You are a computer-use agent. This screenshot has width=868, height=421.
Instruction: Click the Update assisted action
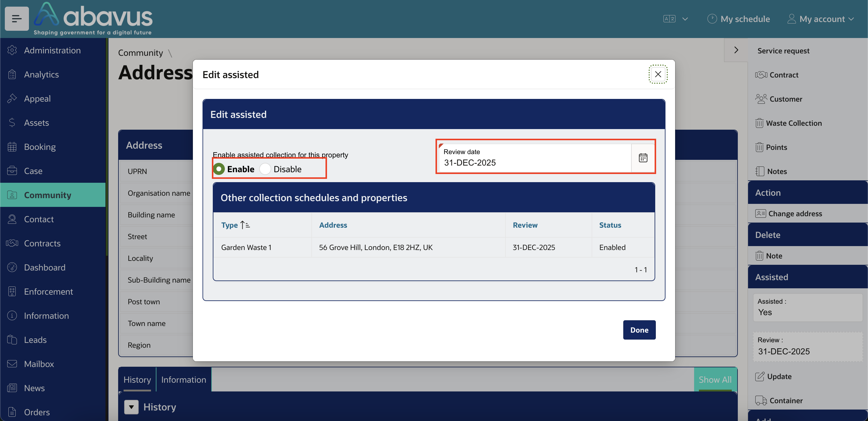tap(773, 376)
